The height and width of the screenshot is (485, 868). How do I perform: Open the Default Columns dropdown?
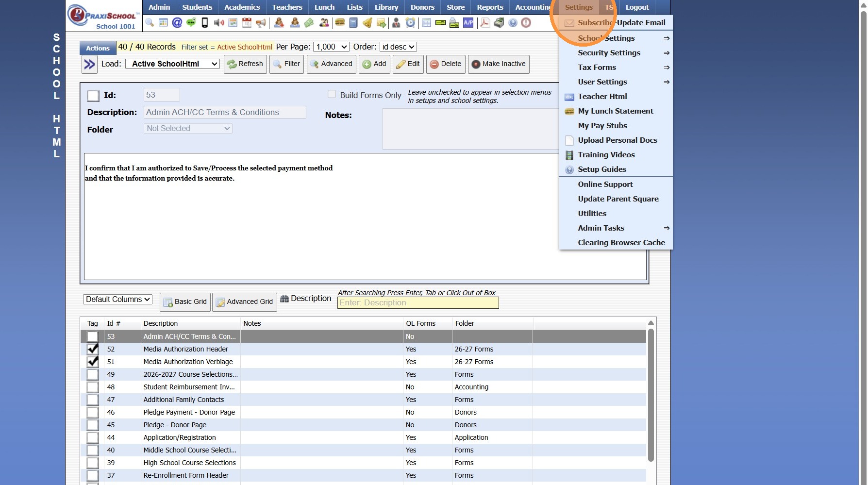point(117,300)
